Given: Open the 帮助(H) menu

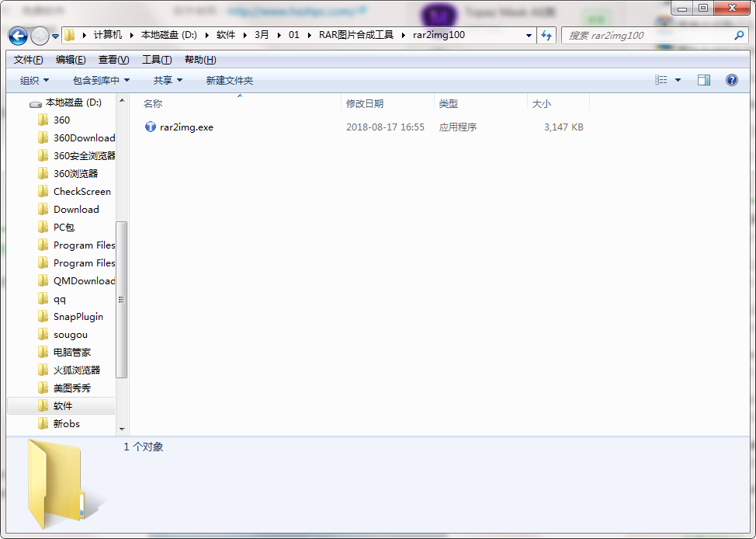Looking at the screenshot, I should click(200, 60).
